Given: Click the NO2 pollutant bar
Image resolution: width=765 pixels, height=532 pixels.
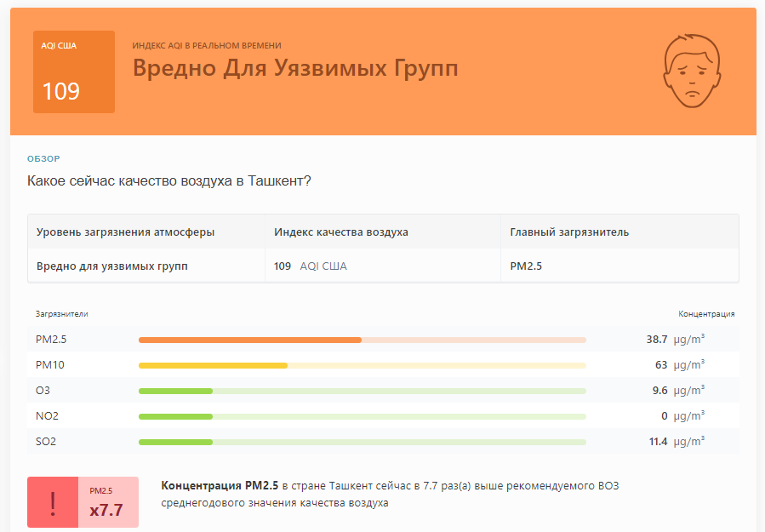Looking at the screenshot, I should [x=362, y=416].
